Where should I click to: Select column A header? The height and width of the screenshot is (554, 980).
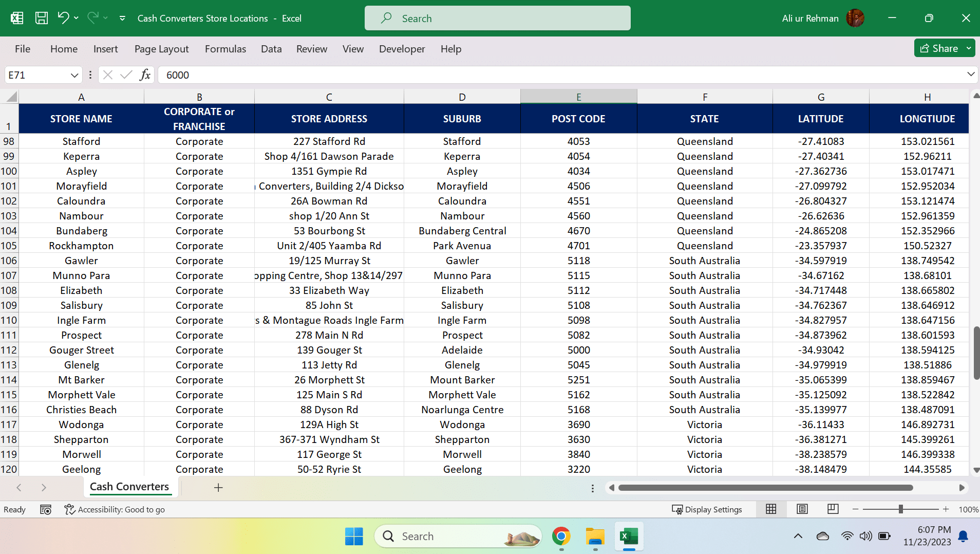81,97
